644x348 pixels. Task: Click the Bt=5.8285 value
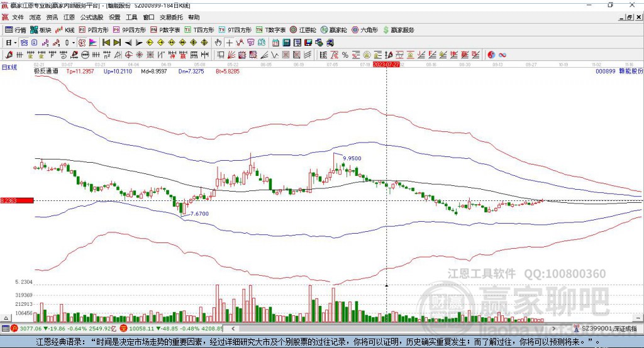point(228,71)
